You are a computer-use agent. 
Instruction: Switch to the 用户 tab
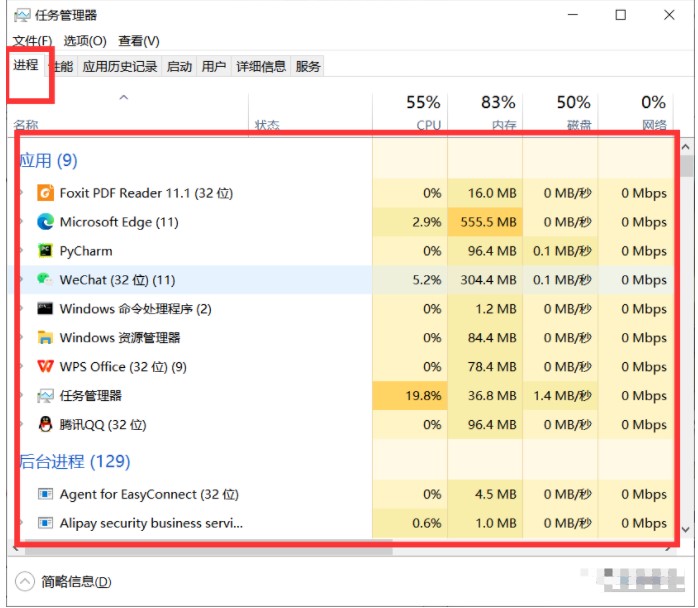(214, 66)
